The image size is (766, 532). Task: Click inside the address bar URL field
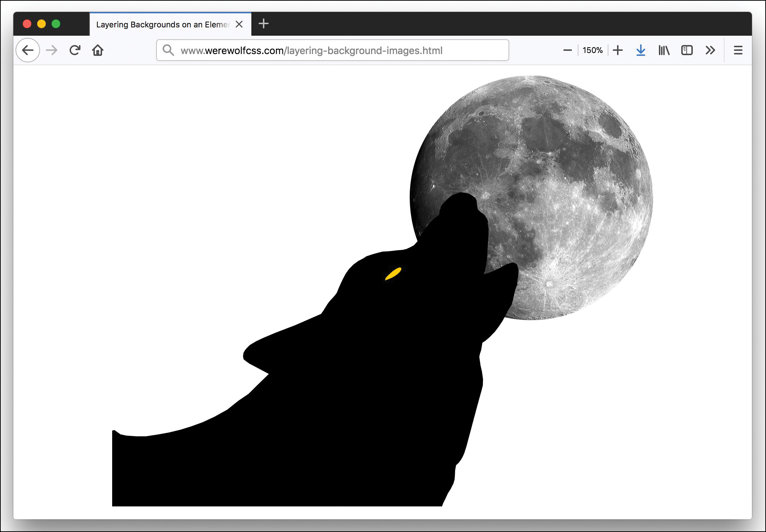point(325,50)
